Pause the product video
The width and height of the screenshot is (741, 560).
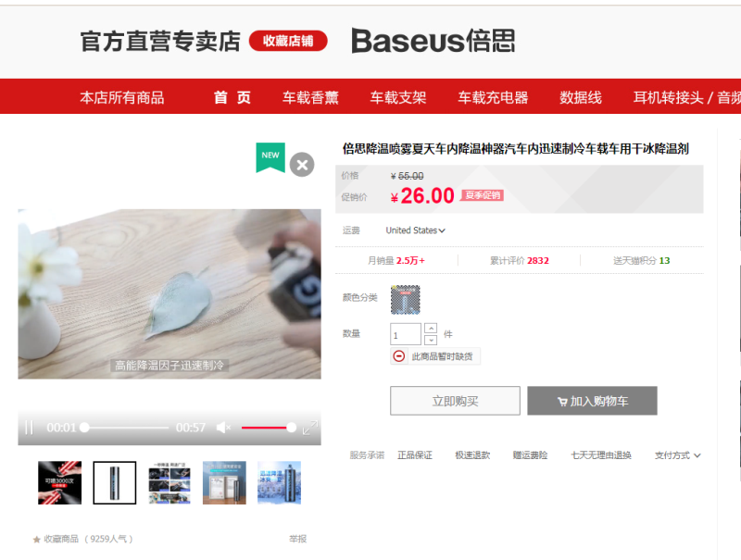click(29, 428)
